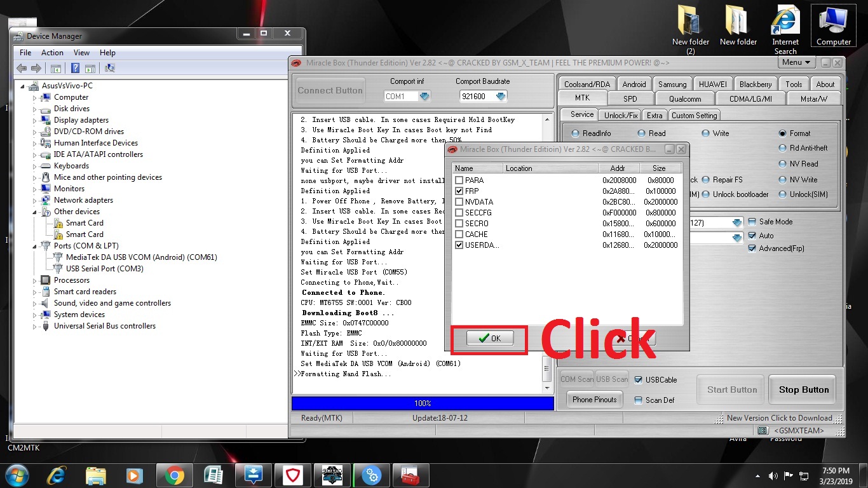Click the COM Scan button

pos(577,379)
